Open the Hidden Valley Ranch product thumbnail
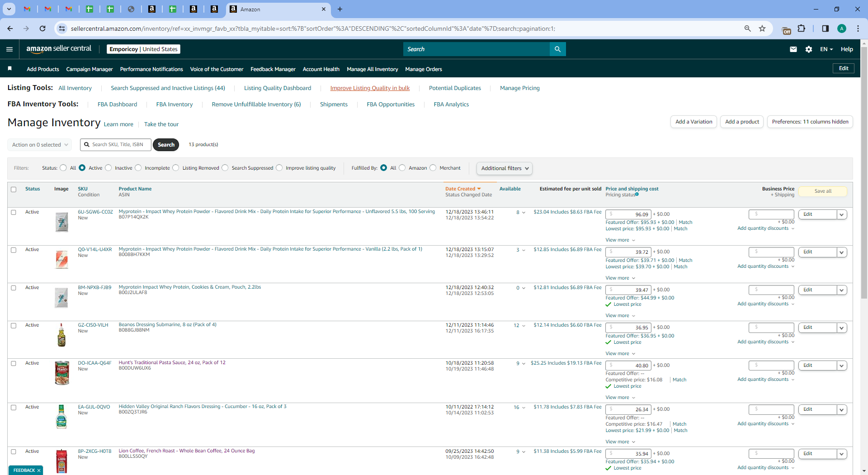Viewport: 868px width, 475px height. [61, 417]
